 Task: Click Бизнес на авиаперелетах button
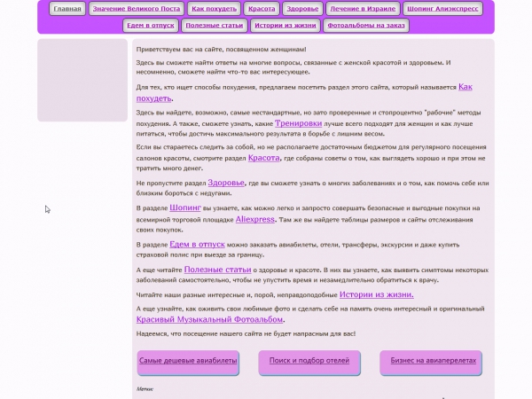[x=431, y=363]
